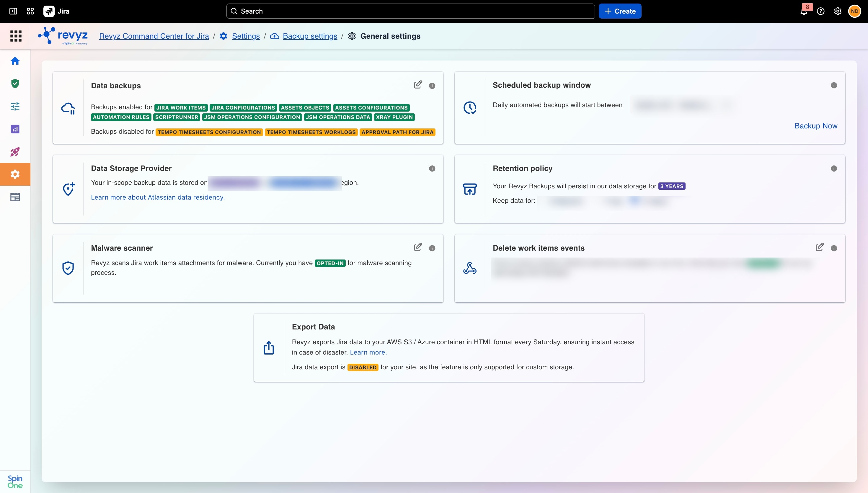The width and height of the screenshot is (868, 493).
Task: Click the Data Storage Provider heading
Action: pos(131,169)
